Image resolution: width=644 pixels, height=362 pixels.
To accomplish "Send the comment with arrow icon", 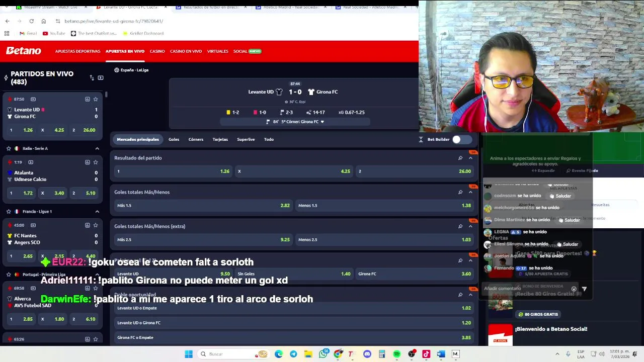I will point(584,289).
